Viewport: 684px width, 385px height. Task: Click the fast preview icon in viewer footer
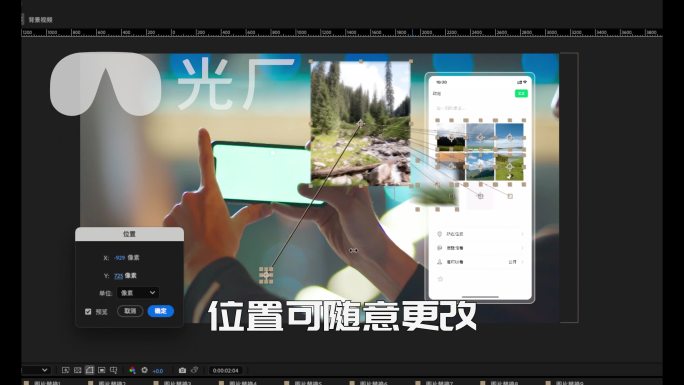point(65,370)
